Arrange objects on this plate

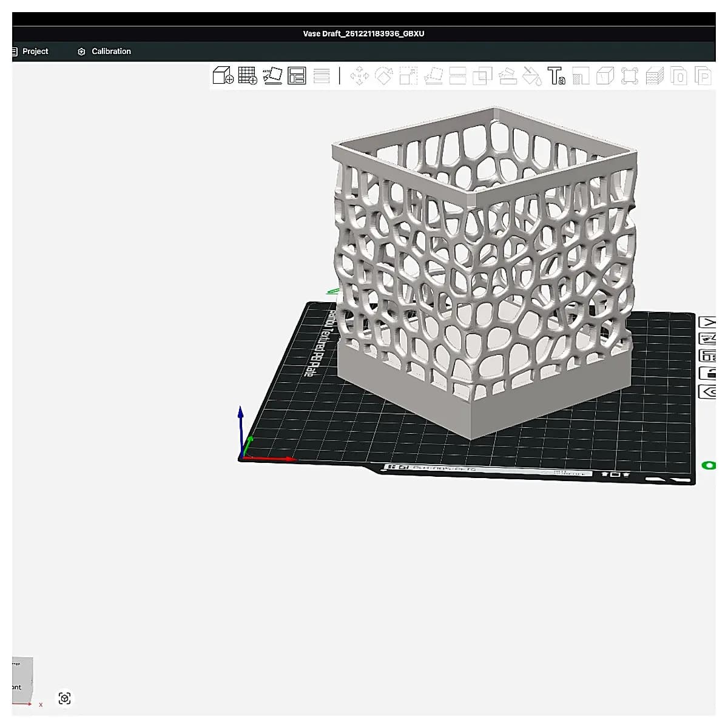pos(707,356)
